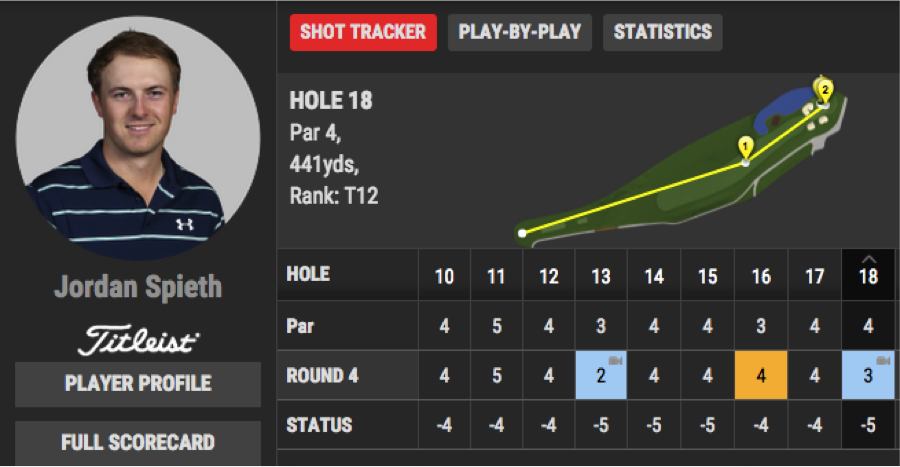Click the blue birdie score on hole 13

pos(601,375)
